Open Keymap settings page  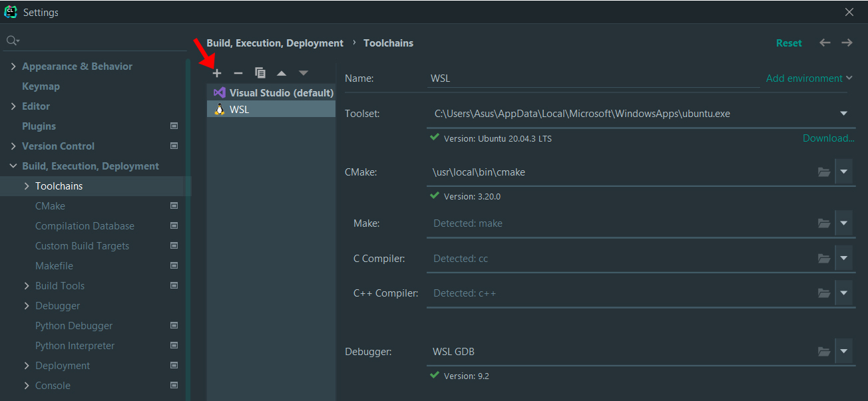(x=41, y=86)
